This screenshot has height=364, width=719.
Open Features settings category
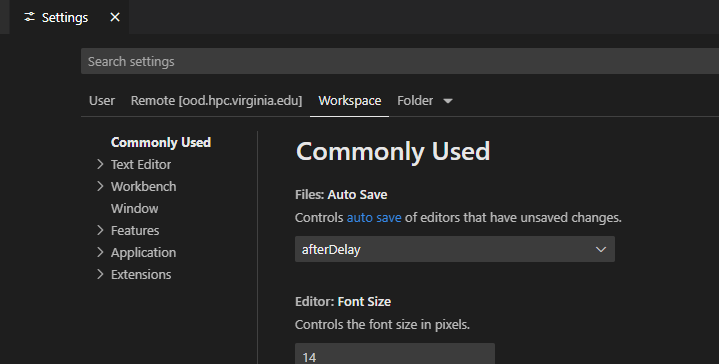135,231
